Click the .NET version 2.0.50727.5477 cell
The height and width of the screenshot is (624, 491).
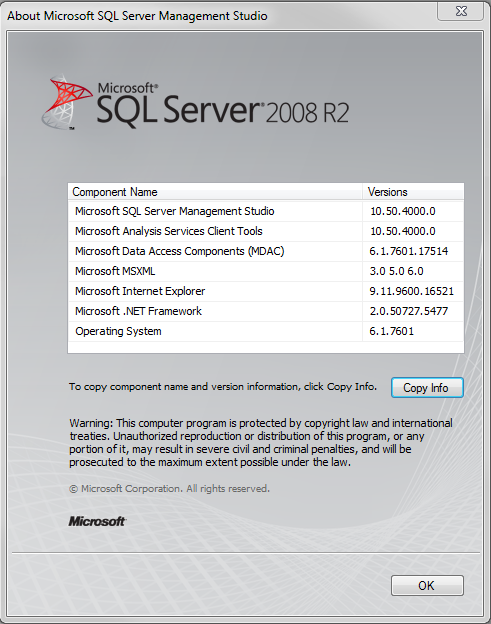pos(409,311)
